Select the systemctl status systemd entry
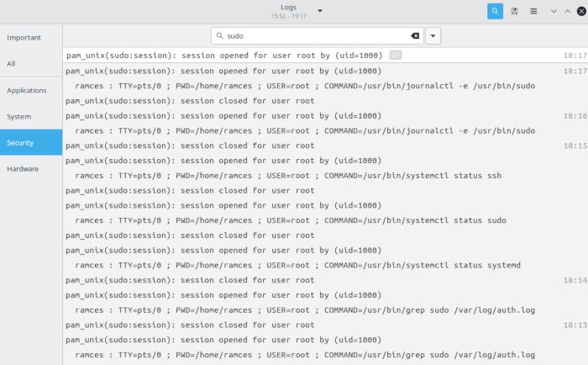Image resolution: width=588 pixels, height=365 pixels. point(325,265)
